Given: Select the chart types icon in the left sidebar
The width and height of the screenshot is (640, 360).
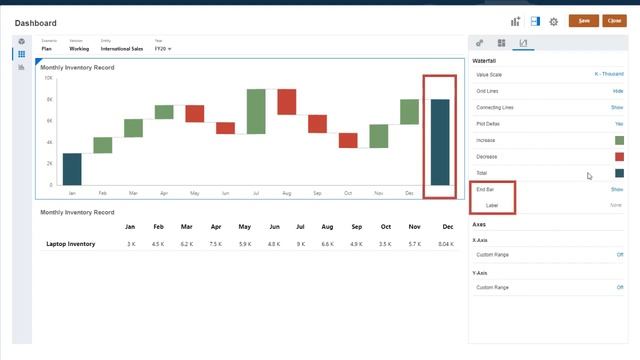Looking at the screenshot, I should tap(22, 67).
